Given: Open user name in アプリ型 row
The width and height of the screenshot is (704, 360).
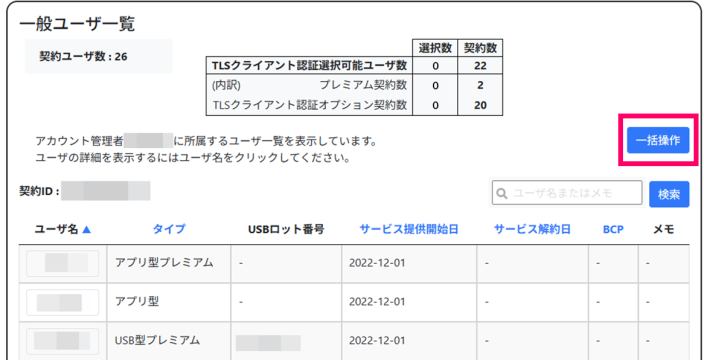Looking at the screenshot, I should [x=62, y=302].
